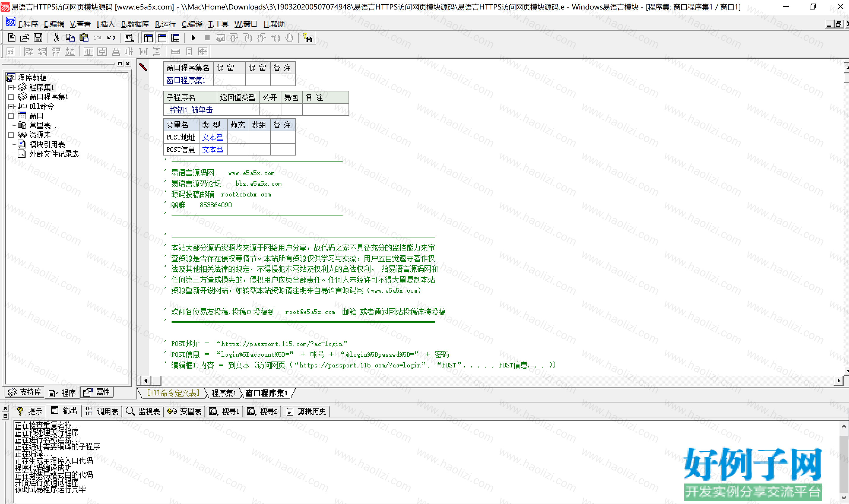Switch to the 支持库 panel tab

coord(25,393)
